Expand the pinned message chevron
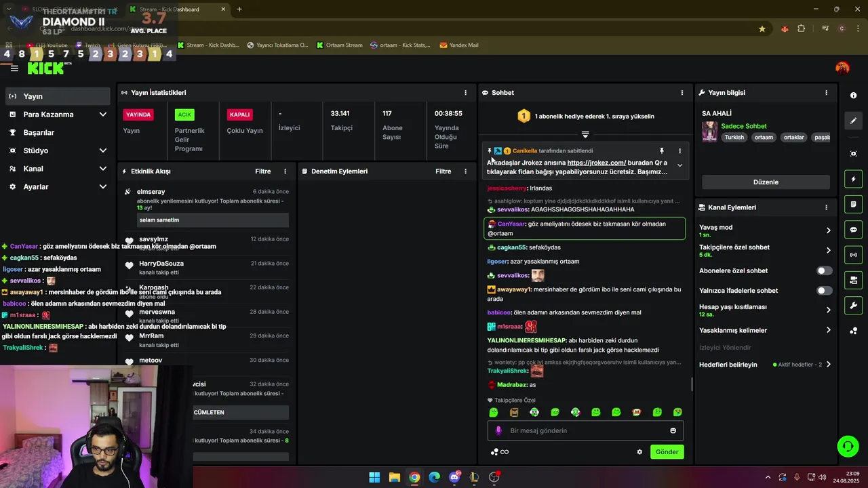Viewport: 868px width, 488px height. (x=679, y=165)
